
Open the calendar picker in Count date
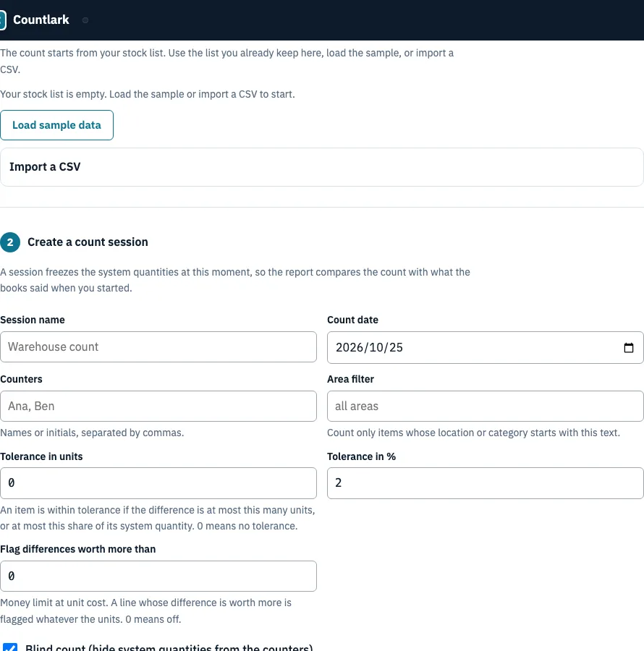(x=628, y=347)
